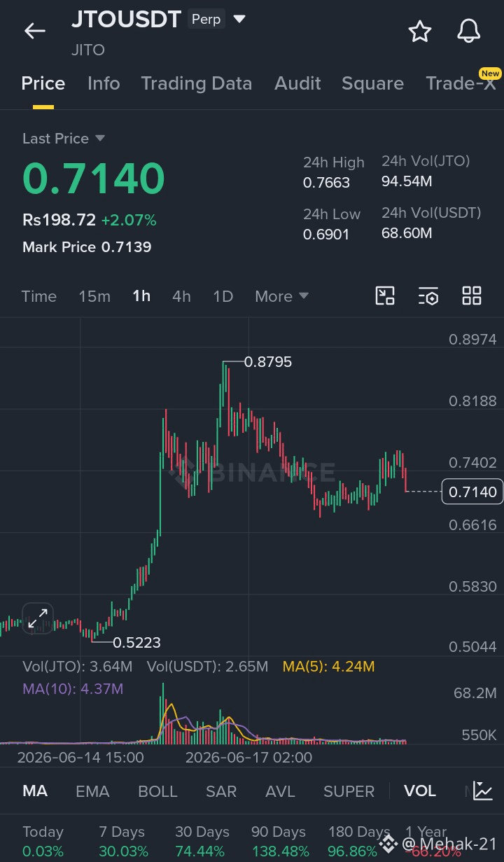Screen dimensions: 504x862
Task: Enable the AVL indicator
Action: (280, 791)
